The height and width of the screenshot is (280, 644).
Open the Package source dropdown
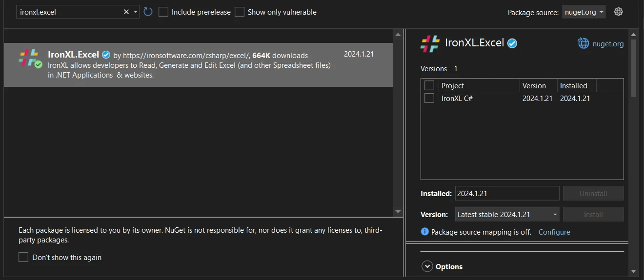pos(584,12)
